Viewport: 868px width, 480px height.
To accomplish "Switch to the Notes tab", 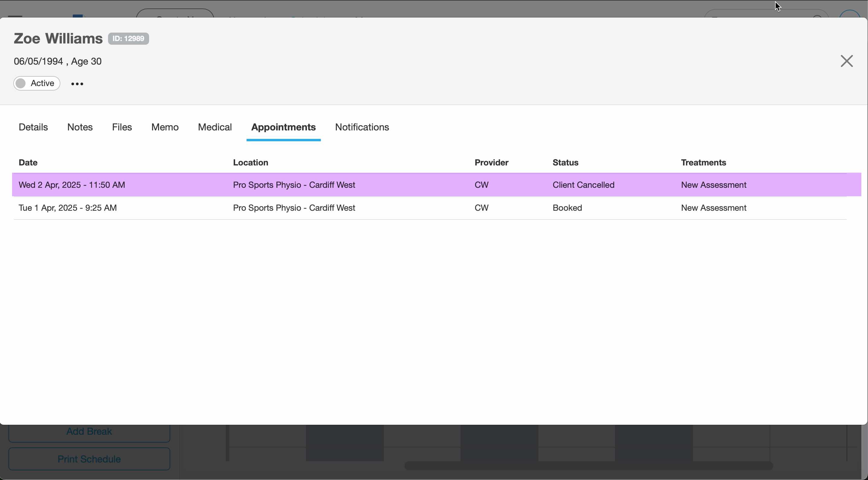I will coord(80,127).
